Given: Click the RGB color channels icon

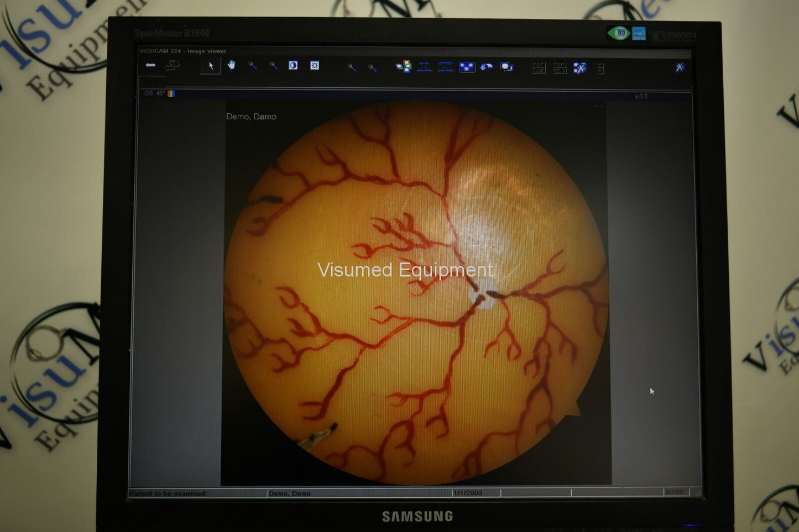Looking at the screenshot, I should [404, 67].
